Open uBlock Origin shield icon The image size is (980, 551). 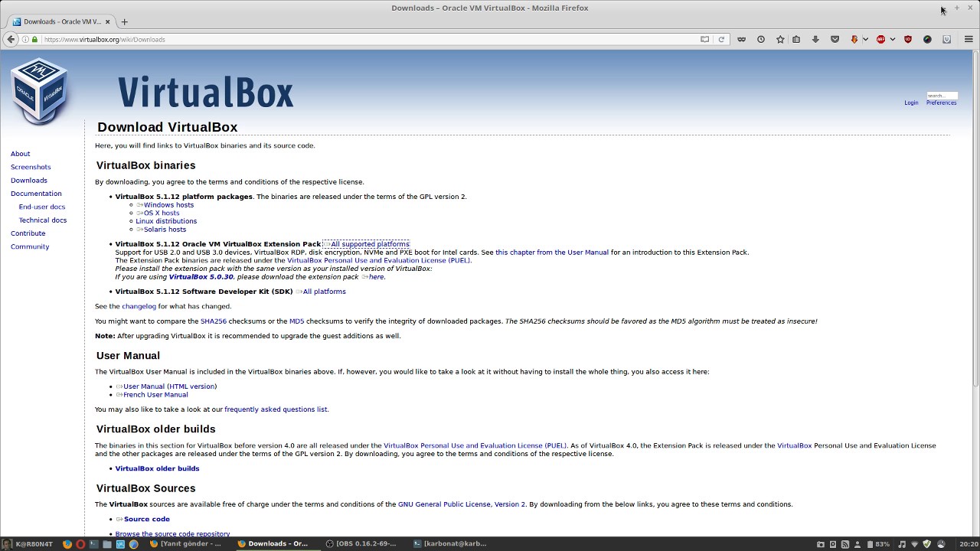click(x=908, y=39)
